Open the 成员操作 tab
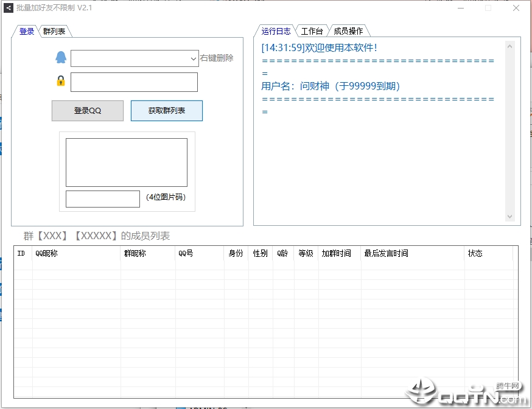532x409 pixels. tap(348, 31)
